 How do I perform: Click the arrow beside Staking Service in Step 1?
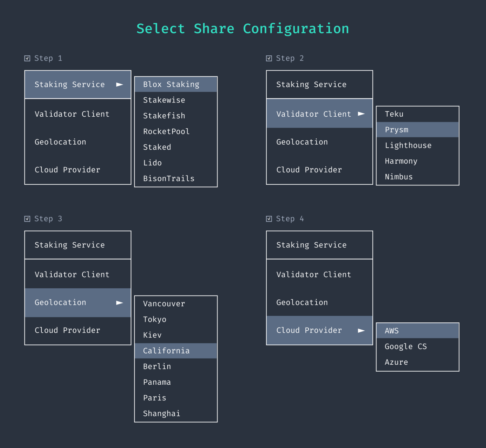coord(119,85)
